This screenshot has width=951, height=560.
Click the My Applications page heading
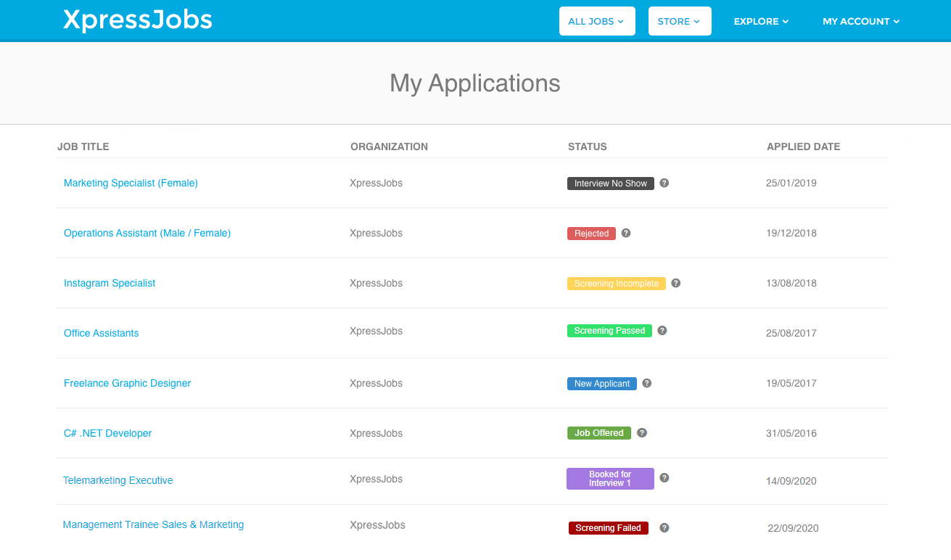(475, 83)
